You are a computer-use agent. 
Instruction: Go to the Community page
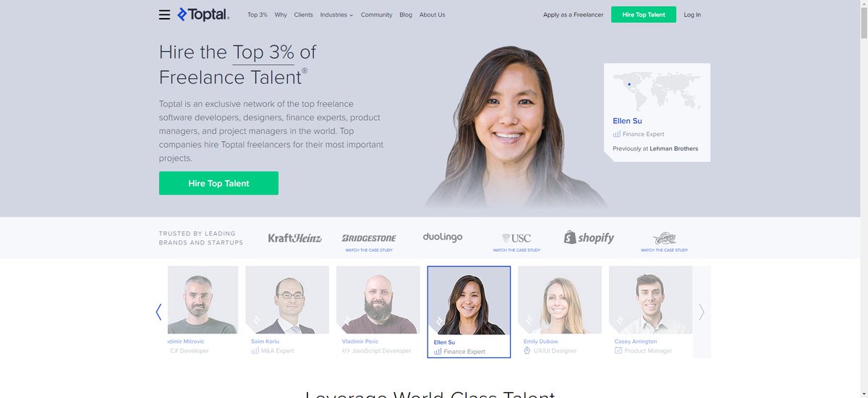(x=376, y=14)
